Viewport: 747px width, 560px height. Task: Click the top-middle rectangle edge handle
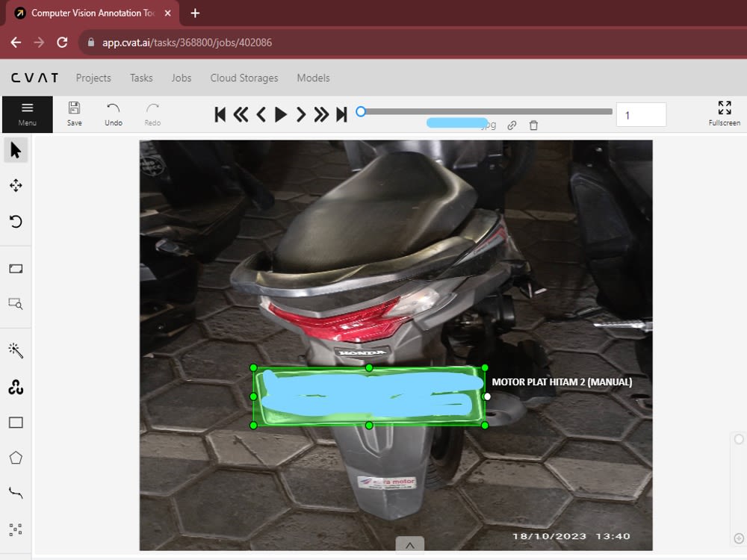369,367
